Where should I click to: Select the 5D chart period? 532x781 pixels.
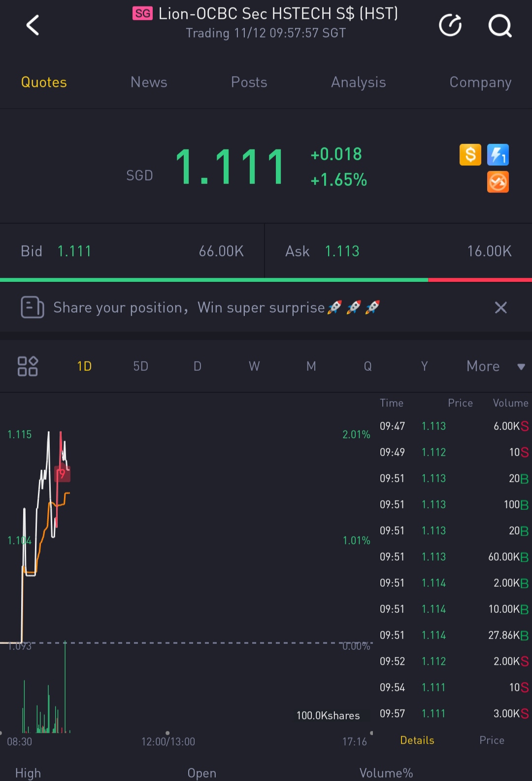tap(141, 366)
